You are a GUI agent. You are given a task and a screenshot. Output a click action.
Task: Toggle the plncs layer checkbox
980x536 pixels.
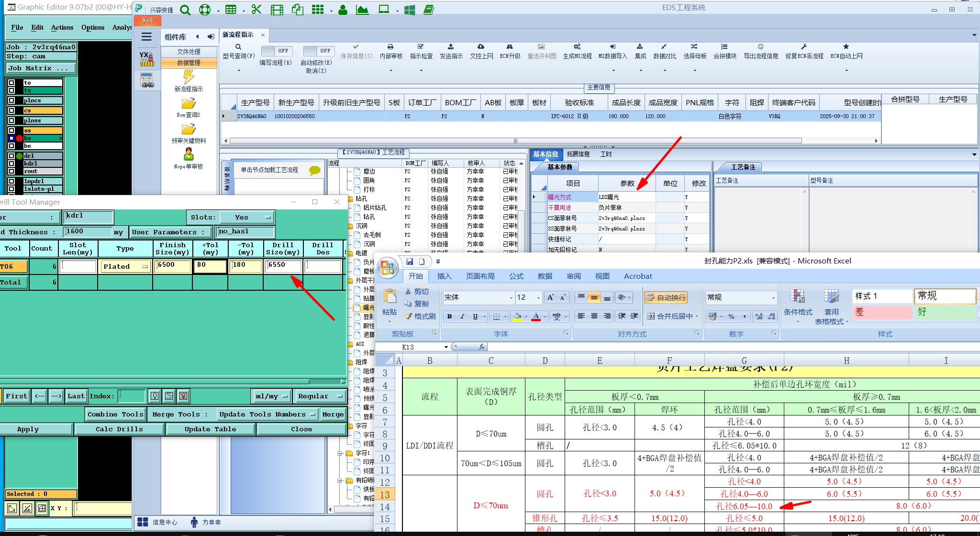[x=11, y=100]
